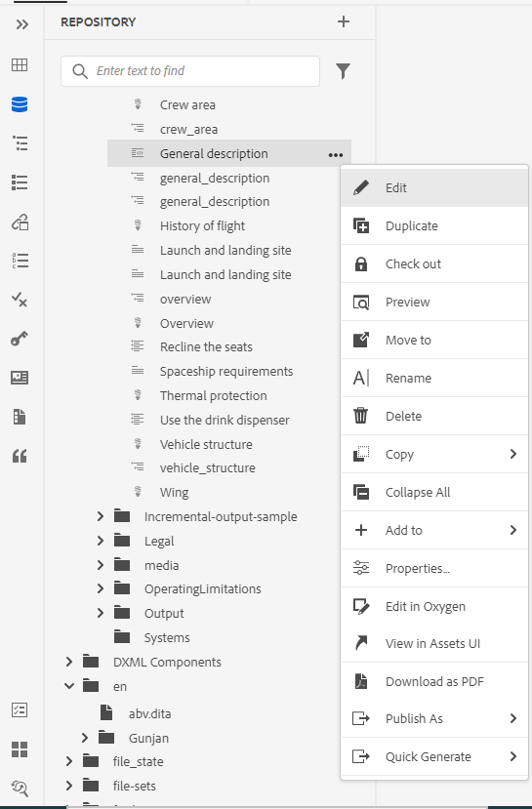Choose Rename in the context menu
The image size is (532, 809).
tap(434, 379)
